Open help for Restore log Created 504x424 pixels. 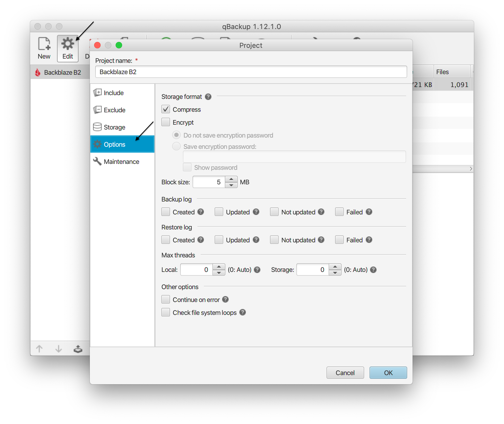click(201, 240)
